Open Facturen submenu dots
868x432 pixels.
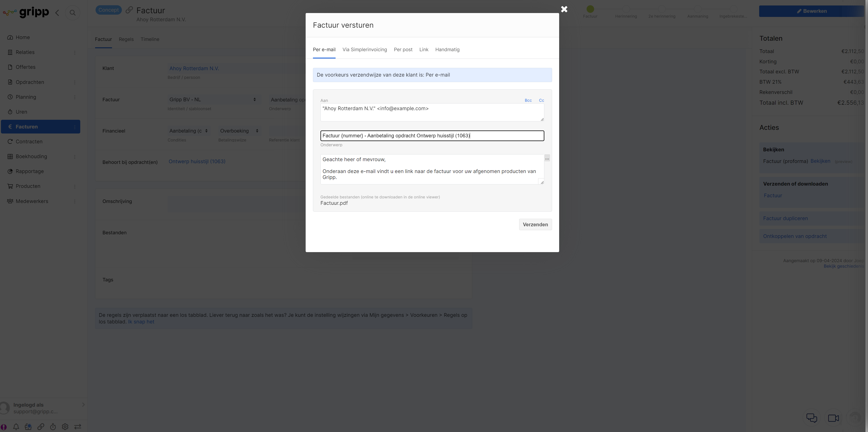point(75,127)
